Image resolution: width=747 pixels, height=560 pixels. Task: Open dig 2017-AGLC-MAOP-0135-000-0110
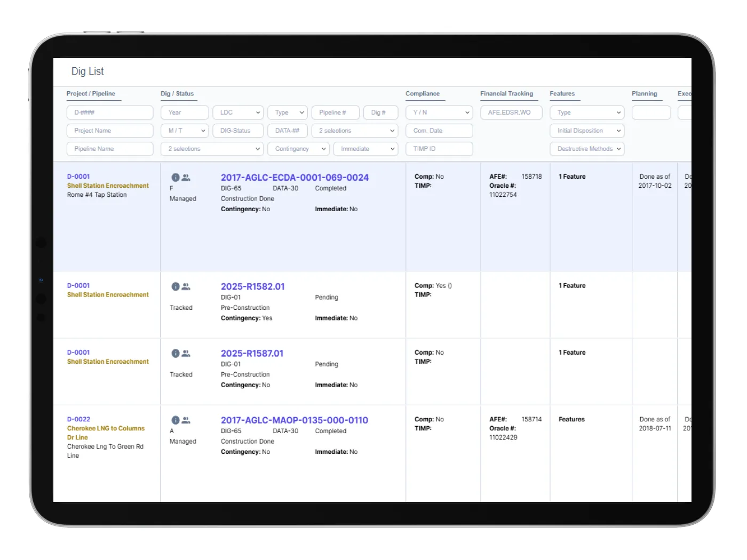295,420
